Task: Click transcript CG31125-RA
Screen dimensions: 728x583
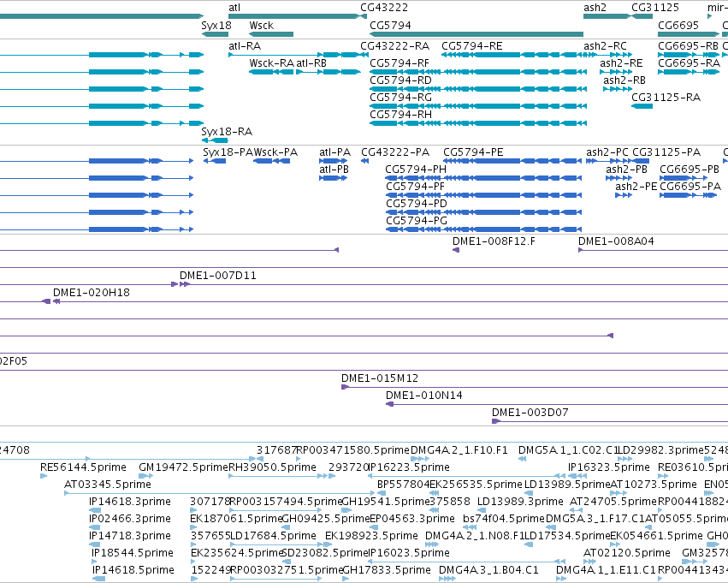Action: point(666,98)
